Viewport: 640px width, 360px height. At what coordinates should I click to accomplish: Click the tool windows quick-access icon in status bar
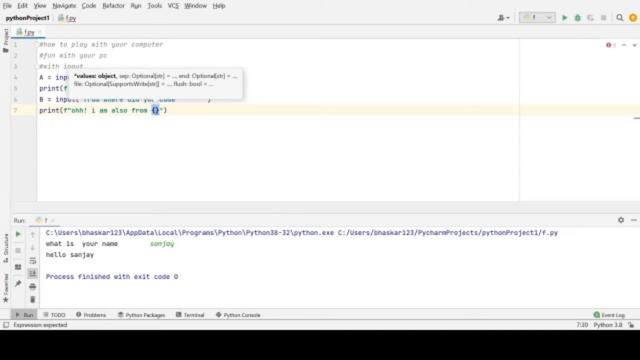6,325
